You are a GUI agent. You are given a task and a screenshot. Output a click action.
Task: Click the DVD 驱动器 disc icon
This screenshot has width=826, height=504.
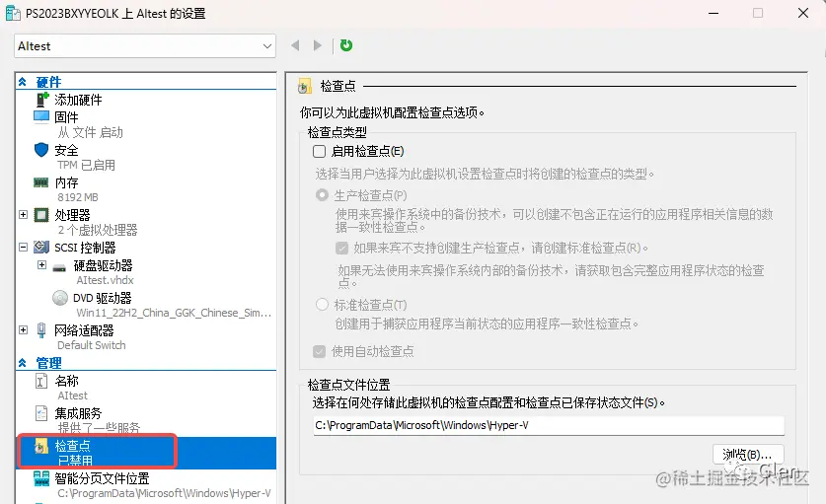pyautogui.click(x=60, y=298)
